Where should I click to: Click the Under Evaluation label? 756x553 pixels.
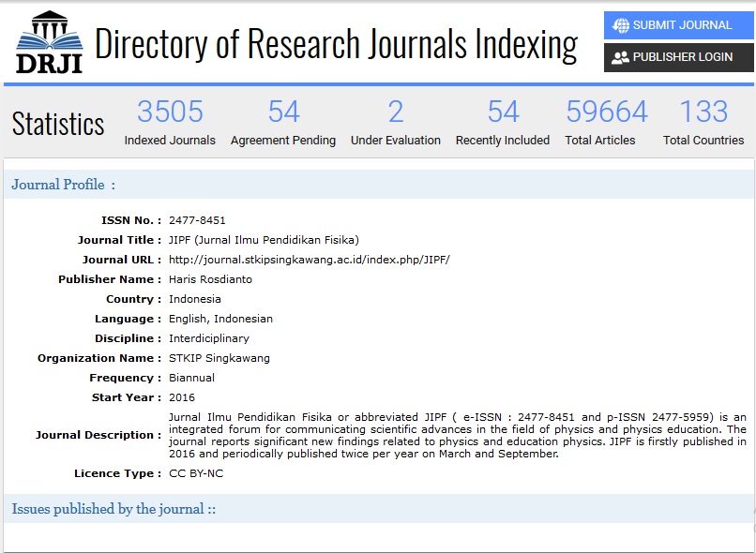coord(396,141)
